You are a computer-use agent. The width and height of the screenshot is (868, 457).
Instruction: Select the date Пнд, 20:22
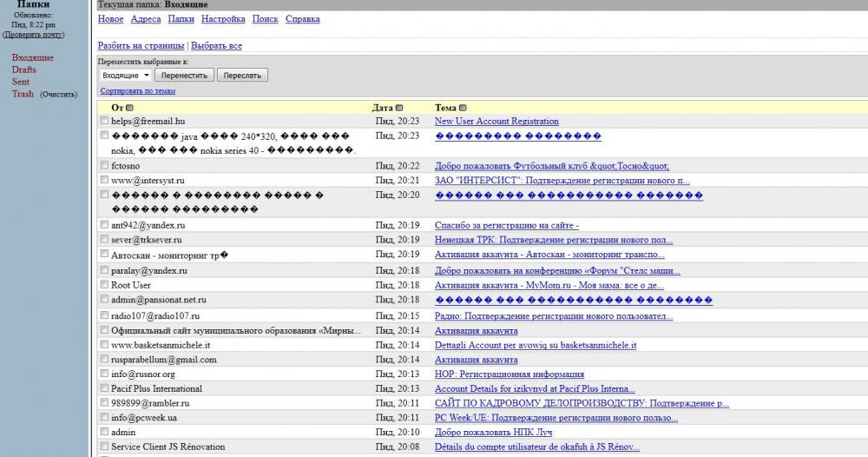pyautogui.click(x=398, y=166)
